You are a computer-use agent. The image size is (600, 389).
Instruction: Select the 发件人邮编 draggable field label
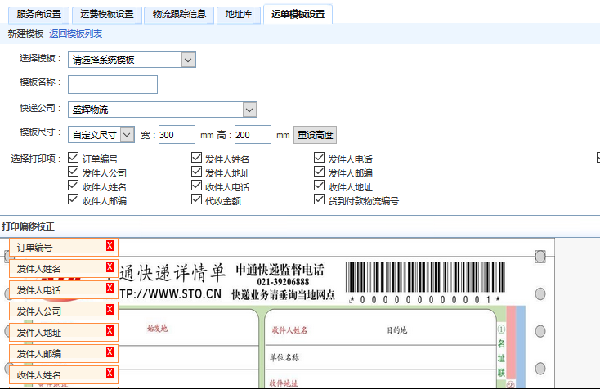pyautogui.click(x=39, y=353)
